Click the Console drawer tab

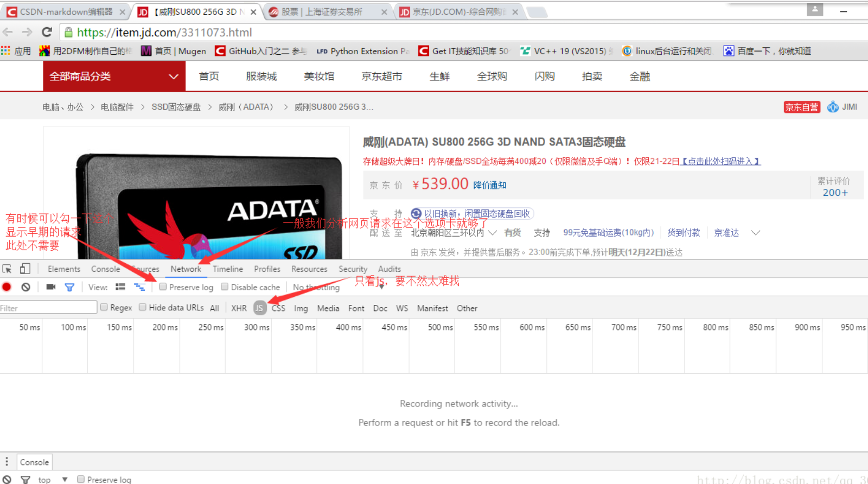tap(35, 462)
